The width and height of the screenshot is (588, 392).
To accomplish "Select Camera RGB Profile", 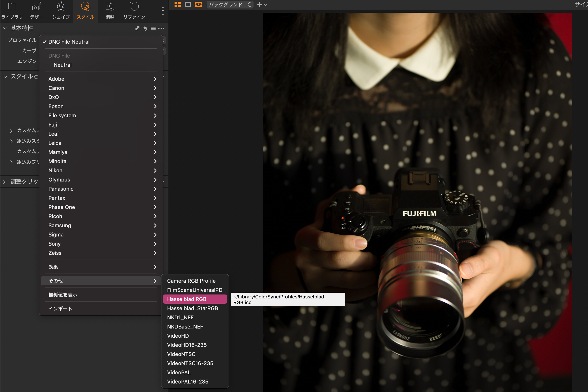I will point(195,281).
